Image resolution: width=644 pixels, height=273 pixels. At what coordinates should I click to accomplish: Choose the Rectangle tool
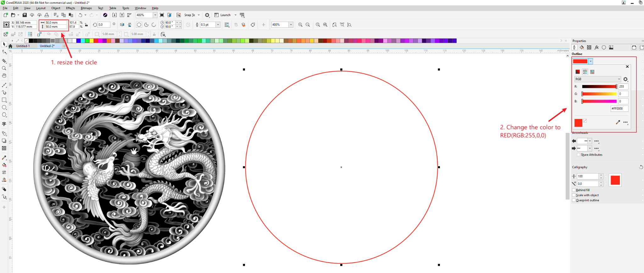pos(4,100)
